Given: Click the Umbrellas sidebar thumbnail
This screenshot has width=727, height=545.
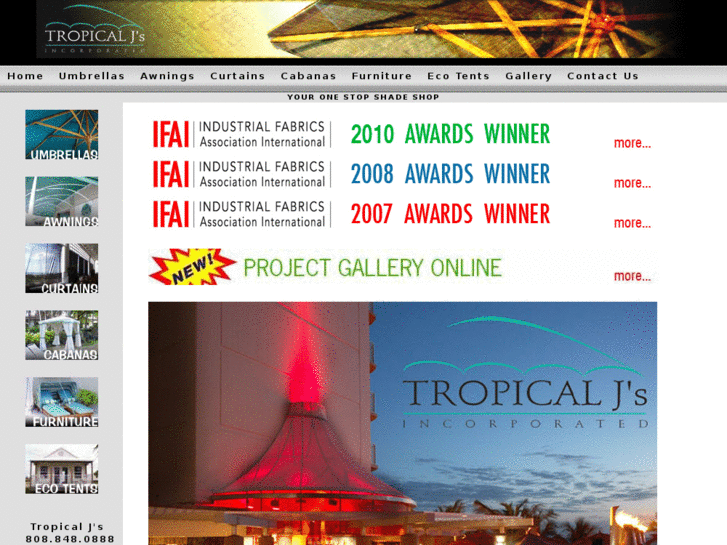Looking at the screenshot, I should [x=62, y=135].
